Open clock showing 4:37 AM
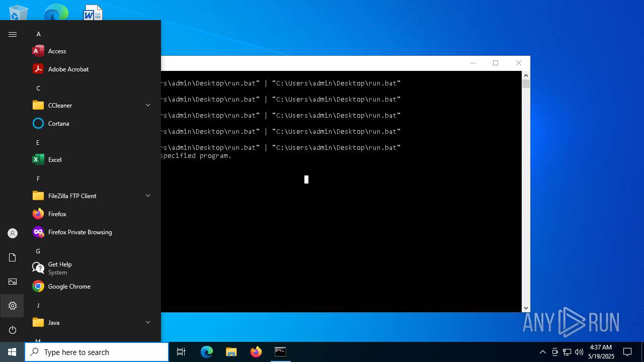Viewport: 644px width, 362px height. point(601,352)
